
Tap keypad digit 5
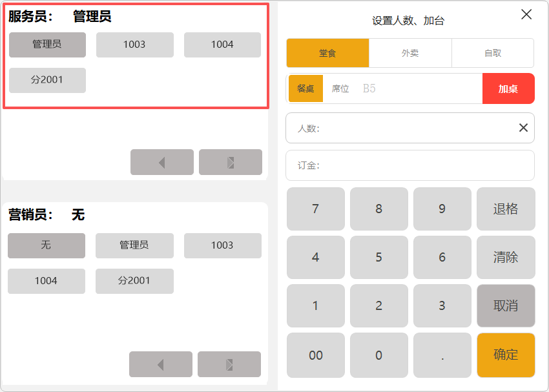tap(379, 257)
